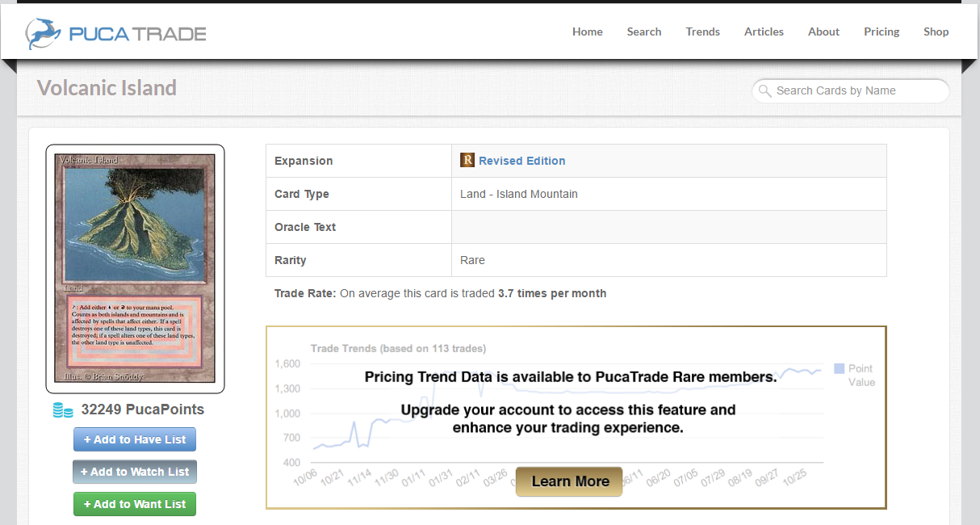
Task: Navigate to the About page
Action: tap(823, 31)
